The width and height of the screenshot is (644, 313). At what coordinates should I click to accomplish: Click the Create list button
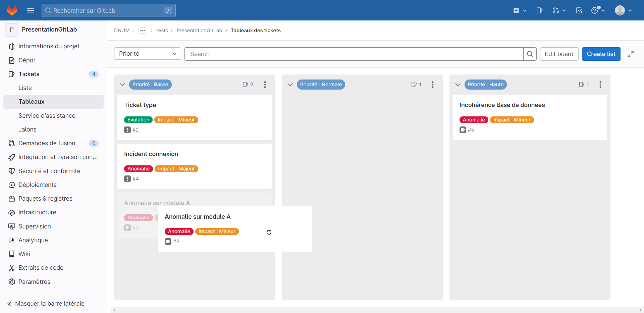pos(601,54)
